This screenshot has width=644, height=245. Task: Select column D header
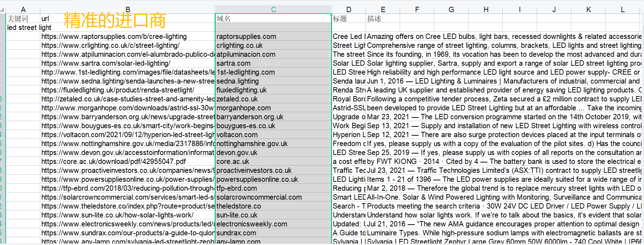349,10
